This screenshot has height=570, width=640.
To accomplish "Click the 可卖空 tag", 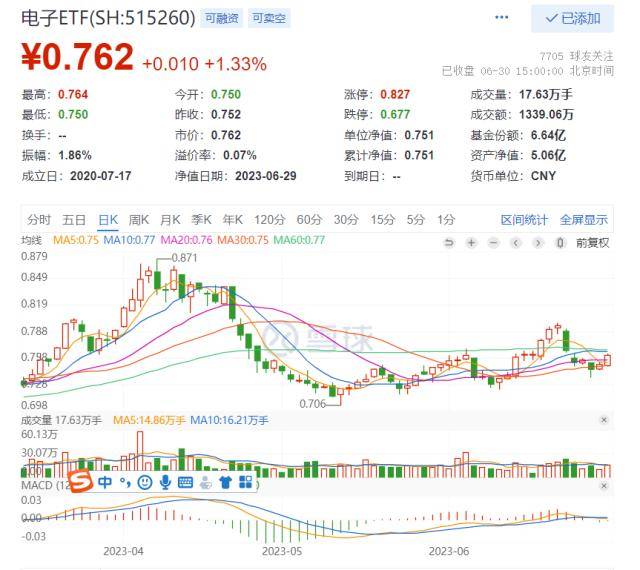I will tap(269, 18).
